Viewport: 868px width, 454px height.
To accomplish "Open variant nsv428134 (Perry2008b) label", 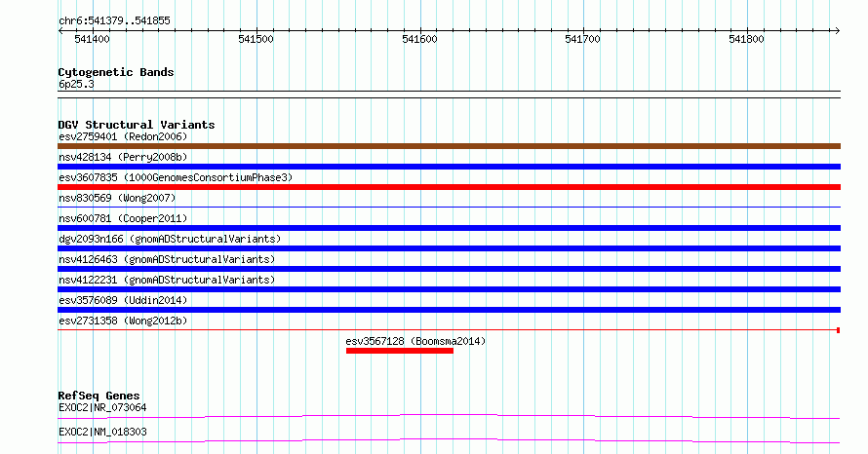I will (x=123, y=157).
